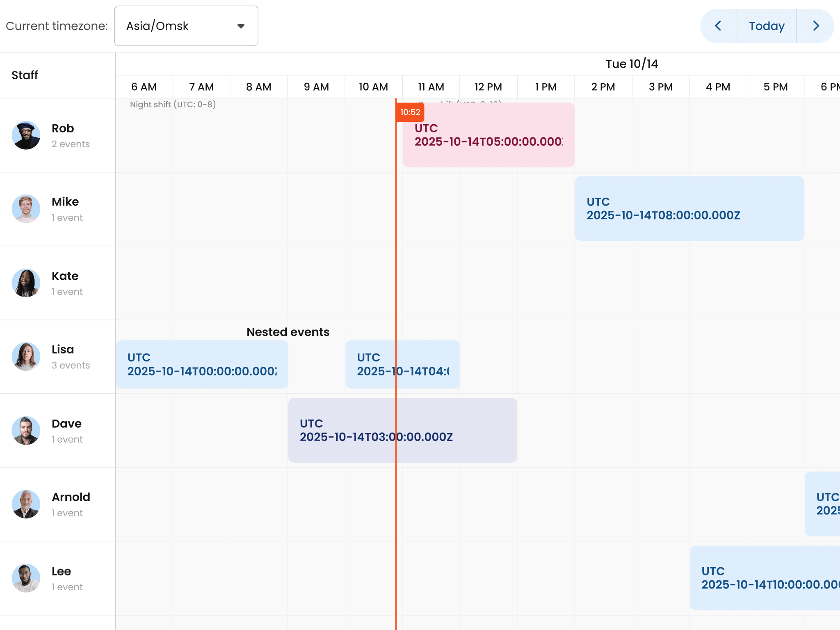Click the Today button

coord(767,26)
